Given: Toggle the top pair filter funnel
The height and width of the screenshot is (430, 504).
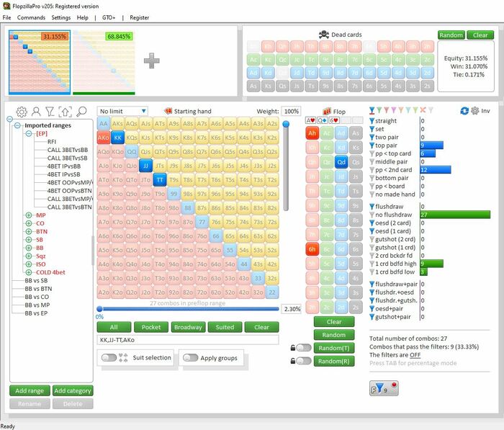Looking at the screenshot, I should click(x=372, y=145).
